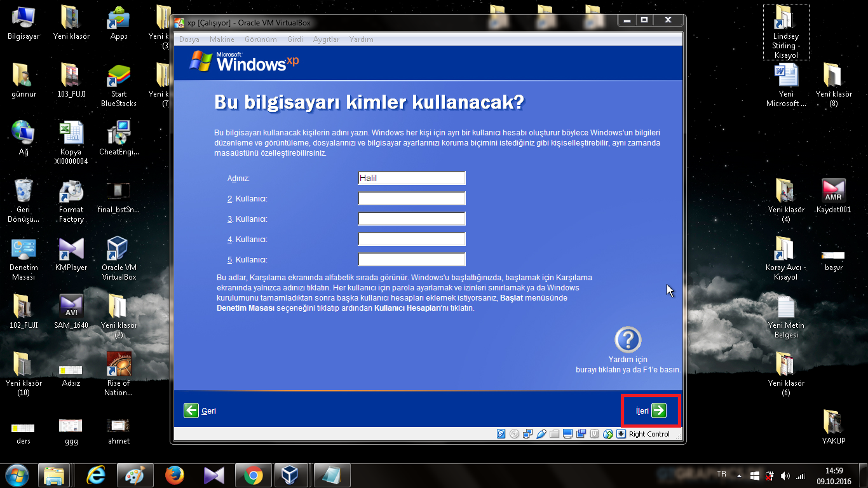Screen dimensions: 868x488
Task: Select the Oracle VM VirtualBox desktop shortcut
Action: pos(119,259)
